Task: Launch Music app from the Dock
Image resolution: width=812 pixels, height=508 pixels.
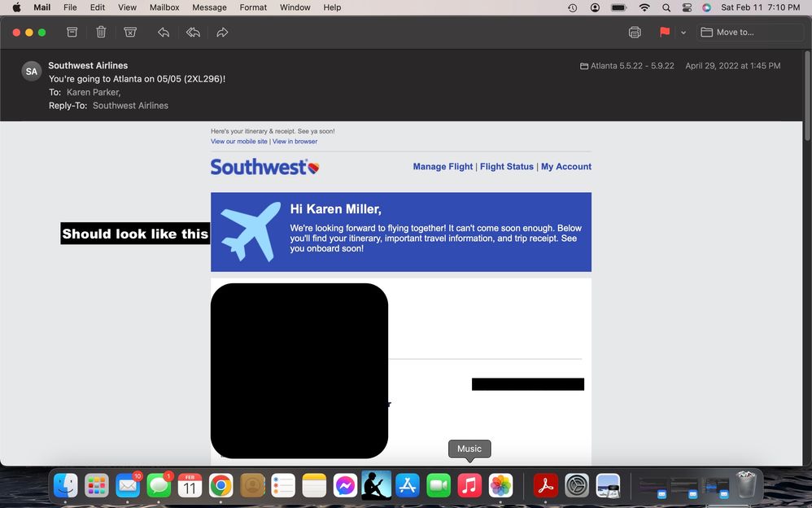Action: click(x=469, y=486)
